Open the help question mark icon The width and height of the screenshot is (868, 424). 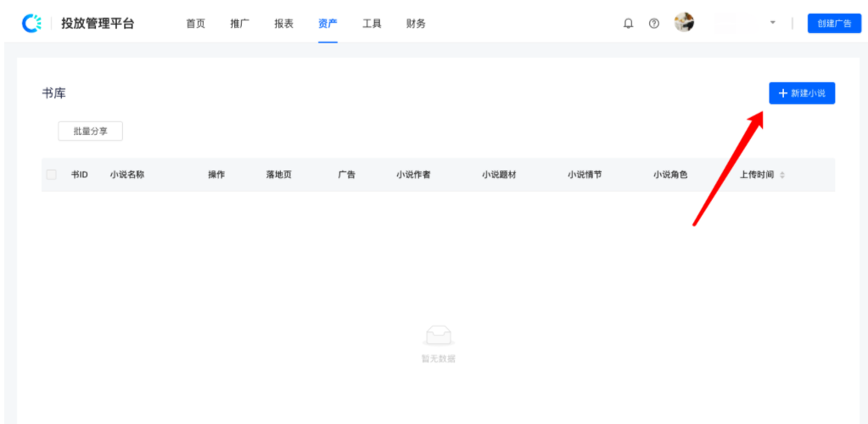click(x=654, y=24)
